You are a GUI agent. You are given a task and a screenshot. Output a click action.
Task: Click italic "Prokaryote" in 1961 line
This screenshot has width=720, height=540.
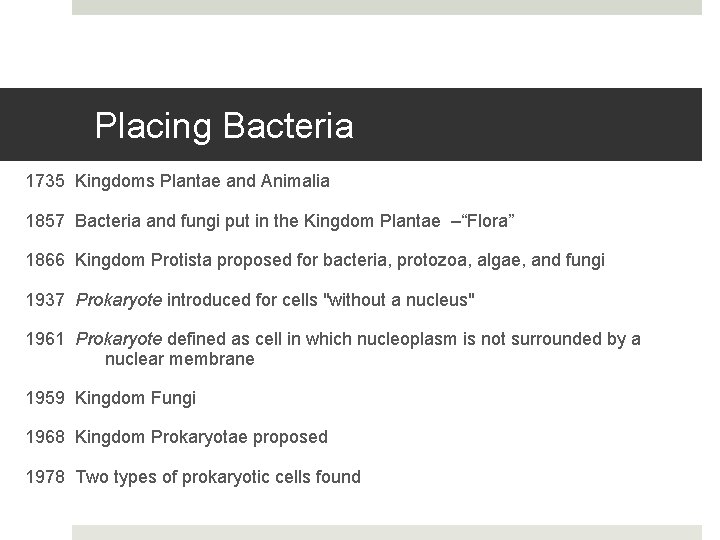click(x=119, y=339)
